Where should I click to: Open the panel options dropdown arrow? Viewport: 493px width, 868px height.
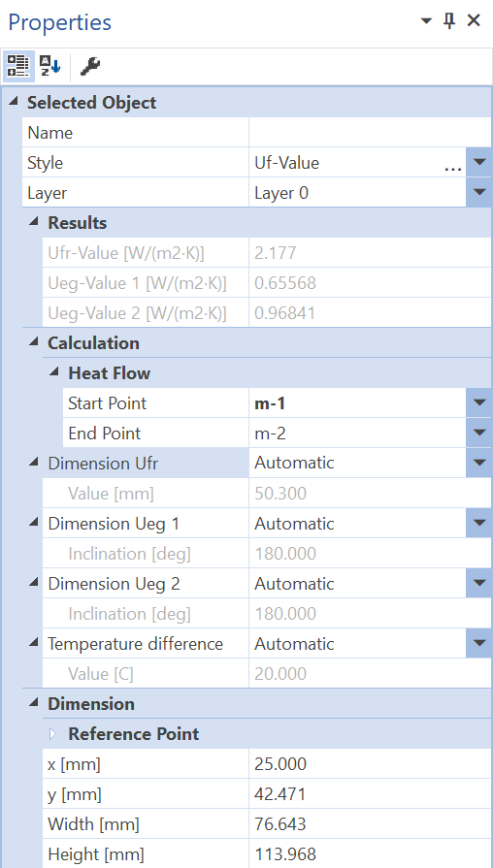pyautogui.click(x=425, y=21)
